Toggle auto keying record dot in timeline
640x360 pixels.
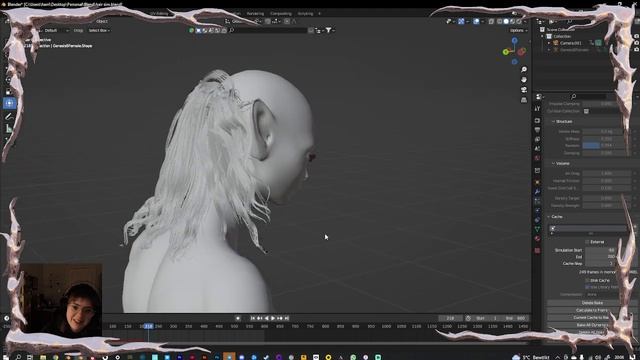[238, 318]
